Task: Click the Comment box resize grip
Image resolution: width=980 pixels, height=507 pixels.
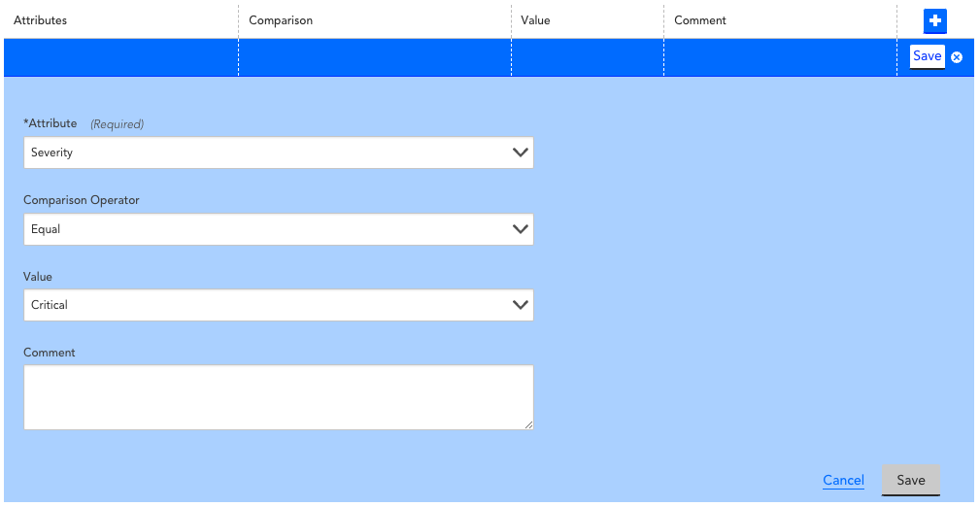Action: (528, 425)
